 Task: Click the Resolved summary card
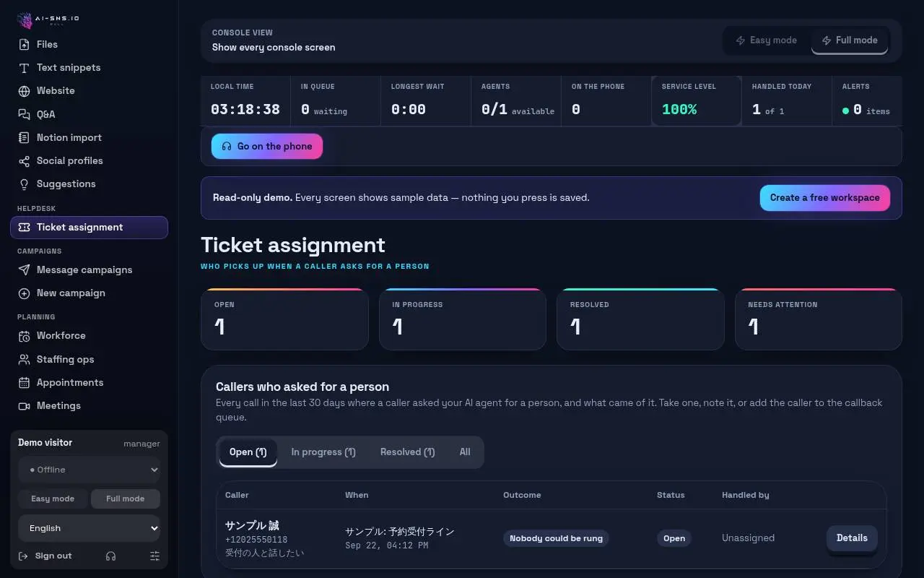[640, 319]
